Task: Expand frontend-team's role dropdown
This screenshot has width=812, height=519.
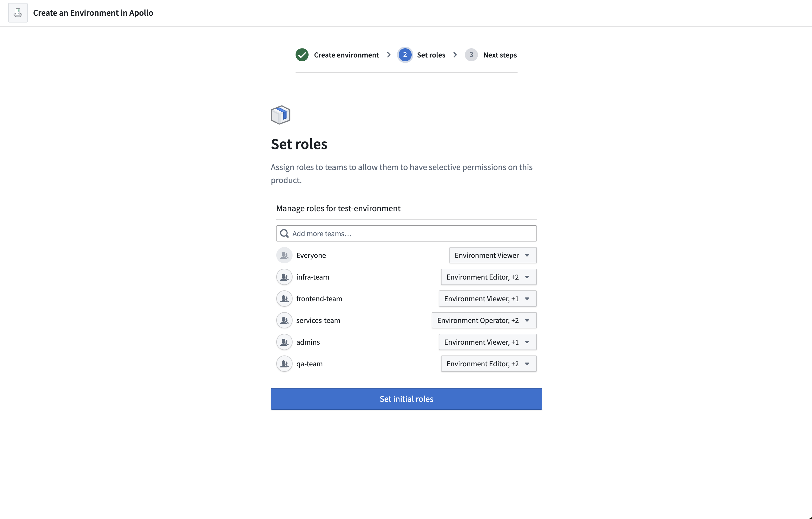Action: 488,299
